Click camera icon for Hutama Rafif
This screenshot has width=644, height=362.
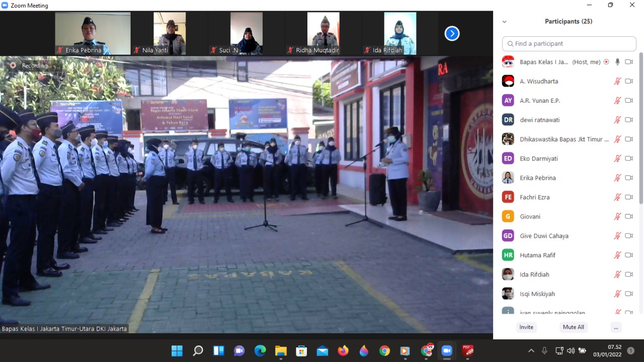[629, 255]
